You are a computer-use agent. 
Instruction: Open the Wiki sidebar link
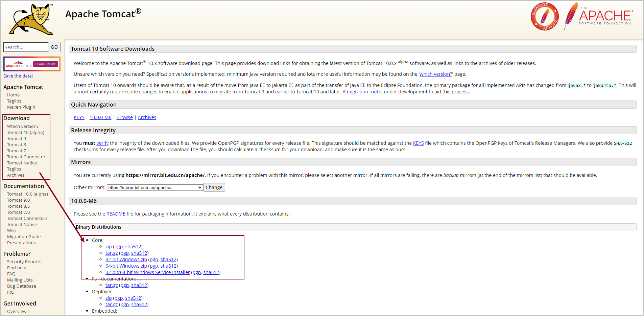point(11,231)
